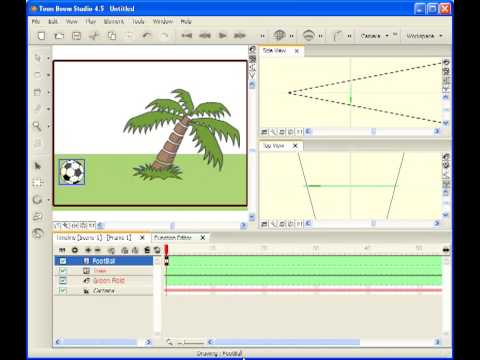Click the Add element plus icon in Timeline
Image resolution: width=480 pixels, height=360 pixels.
88,250
